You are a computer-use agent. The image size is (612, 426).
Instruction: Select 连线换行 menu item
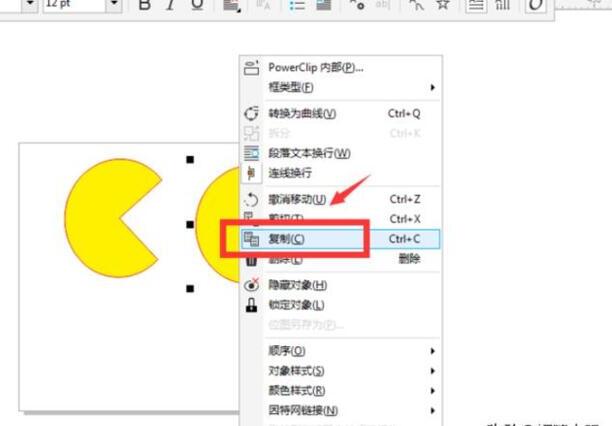[x=340, y=173]
